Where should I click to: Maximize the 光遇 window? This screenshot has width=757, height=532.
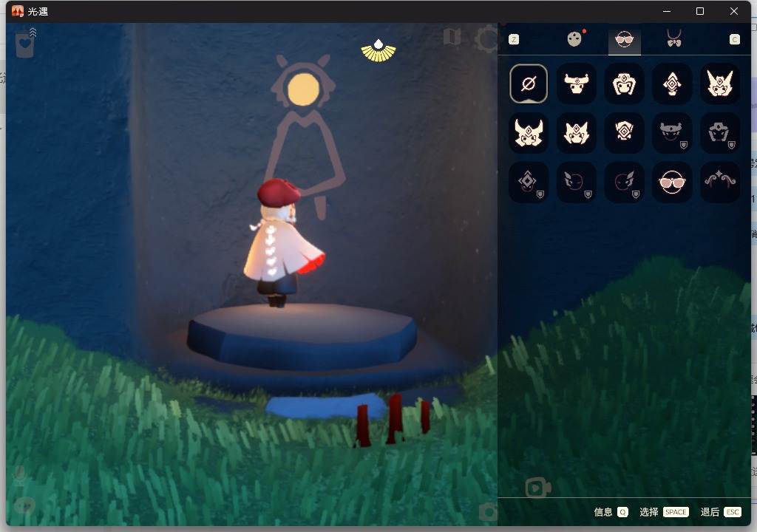tap(699, 11)
